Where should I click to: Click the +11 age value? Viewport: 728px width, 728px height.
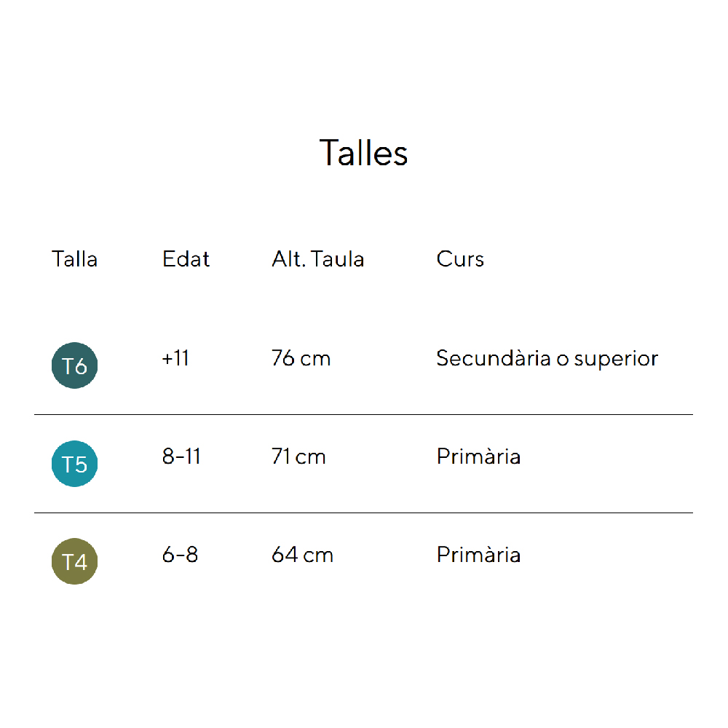coord(175,358)
